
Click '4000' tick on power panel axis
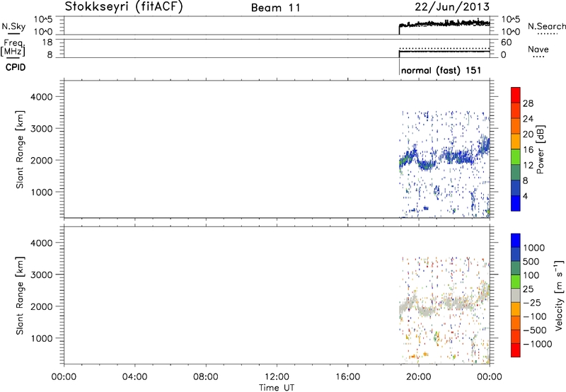coord(41,97)
